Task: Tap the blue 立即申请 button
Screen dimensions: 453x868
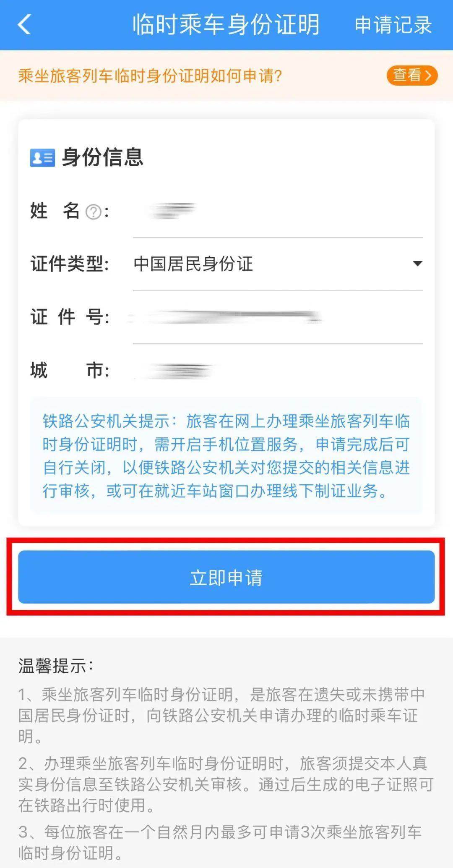Action: click(x=226, y=577)
